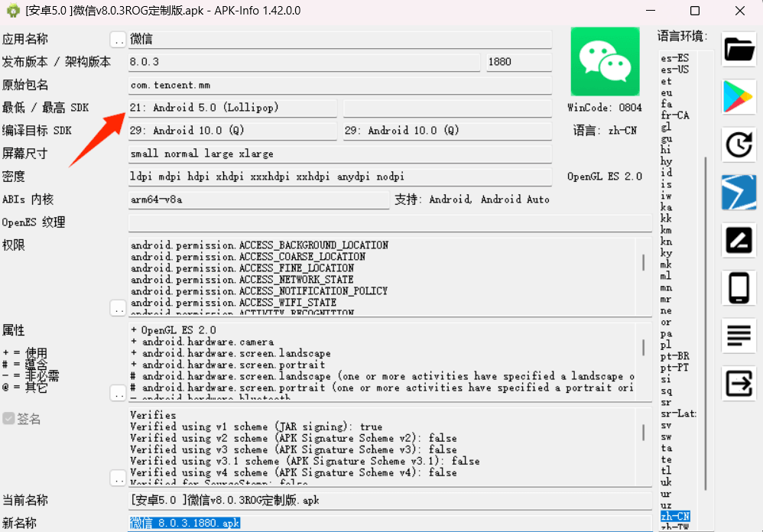
Task: Select ACCESS_COARSE_LOCATION permission line
Action: 248,257
